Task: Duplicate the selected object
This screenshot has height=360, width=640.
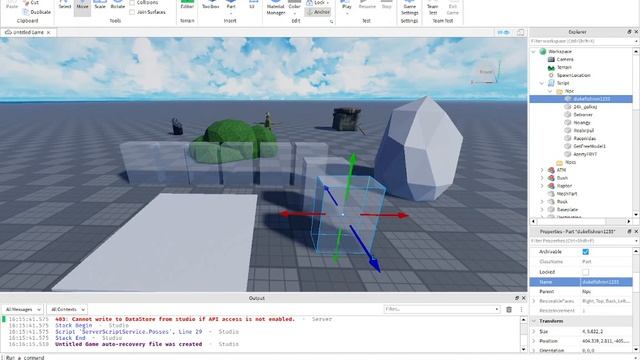Action: [x=37, y=12]
